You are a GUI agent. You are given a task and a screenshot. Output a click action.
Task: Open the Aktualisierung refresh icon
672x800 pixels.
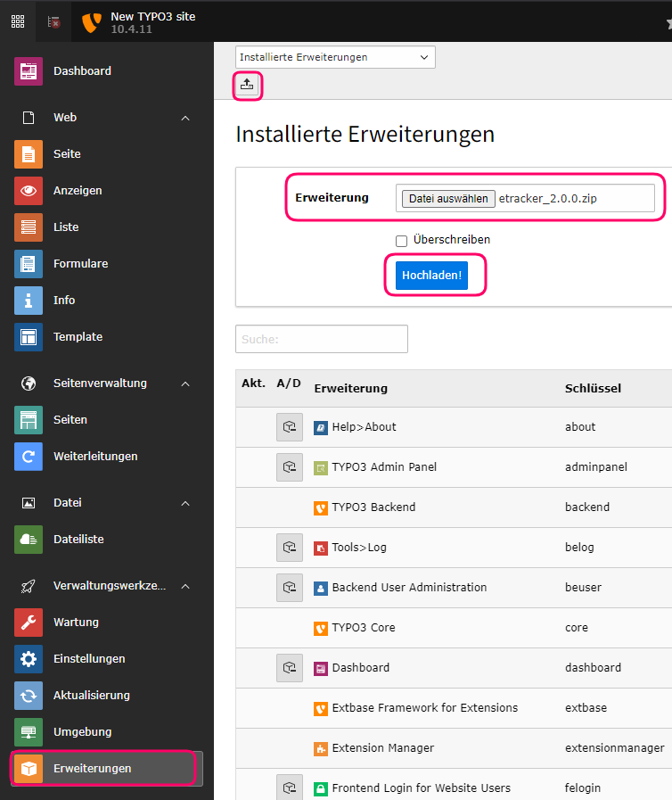(29, 696)
